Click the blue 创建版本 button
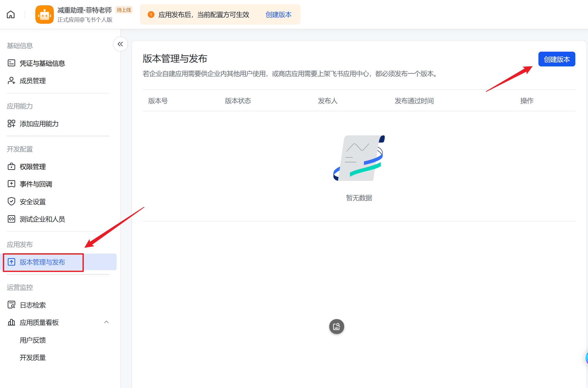This screenshot has height=388, width=588. coord(557,59)
